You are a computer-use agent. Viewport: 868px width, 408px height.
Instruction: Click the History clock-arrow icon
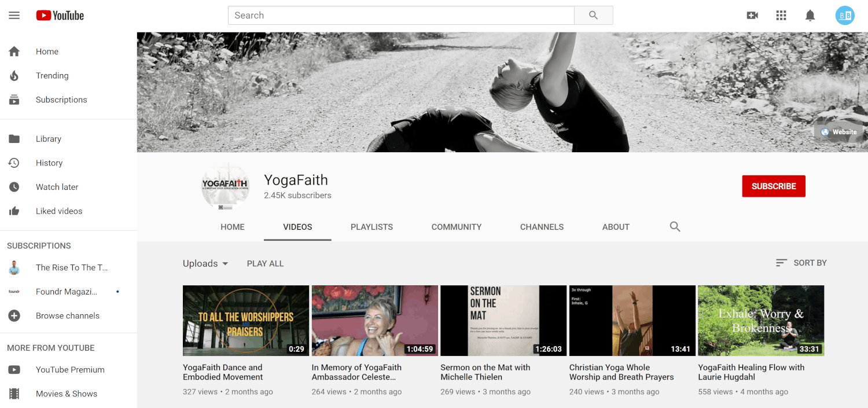tap(14, 163)
